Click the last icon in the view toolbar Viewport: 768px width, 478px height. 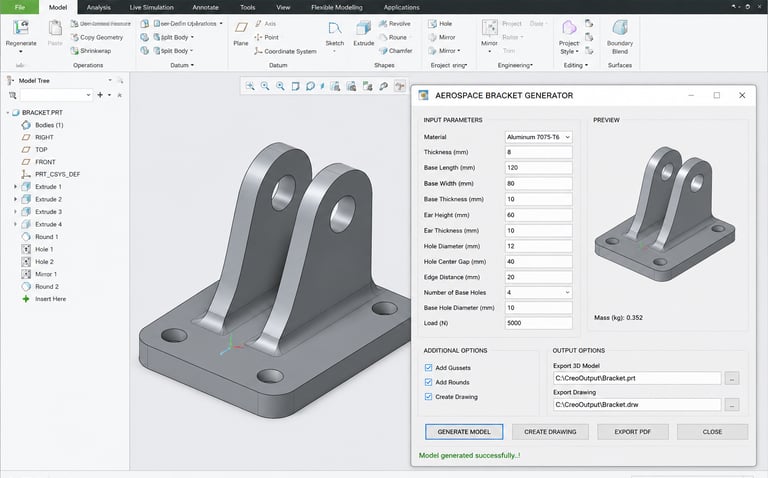click(400, 86)
